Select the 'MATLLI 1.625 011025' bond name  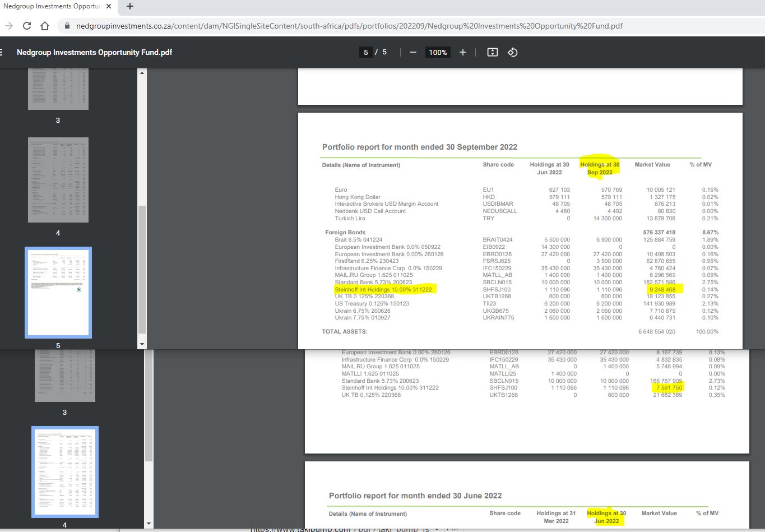pyautogui.click(x=370, y=373)
